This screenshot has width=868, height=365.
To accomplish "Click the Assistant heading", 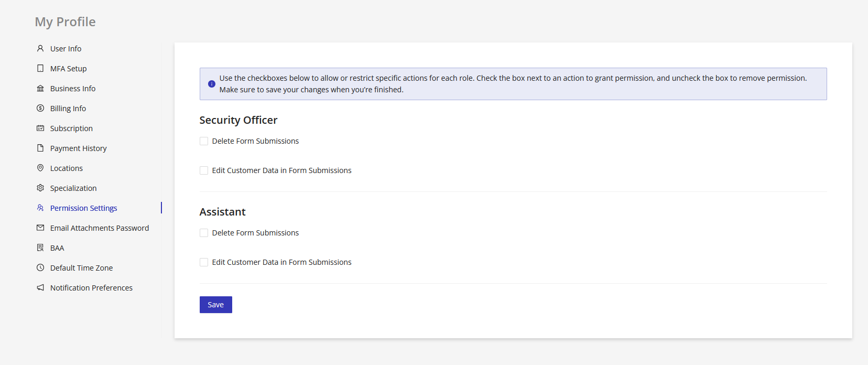I will [x=223, y=212].
